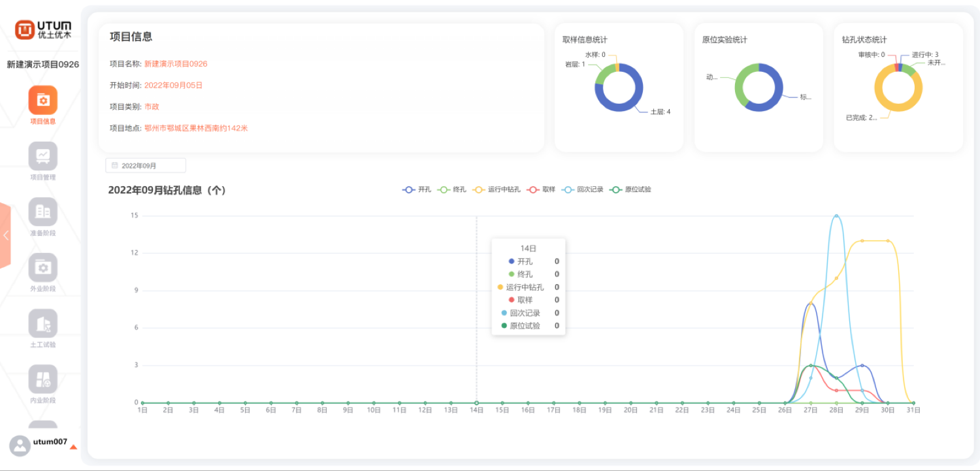Expand the user menu arrow beside utum007
This screenshot has width=980, height=471.
[73, 447]
